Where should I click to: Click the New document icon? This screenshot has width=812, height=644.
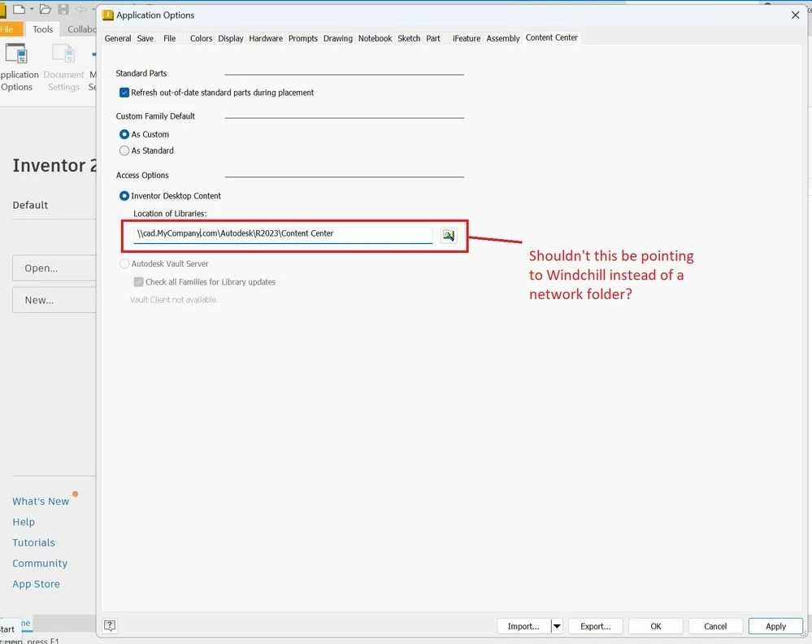point(19,8)
